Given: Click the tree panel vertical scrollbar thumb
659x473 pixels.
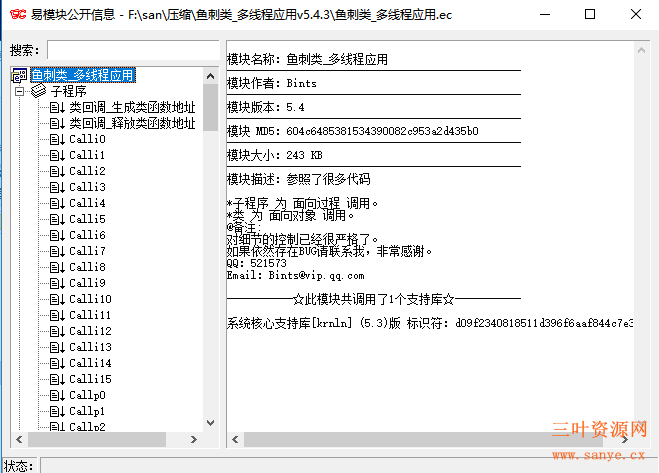Looking at the screenshot, I should click(x=211, y=108).
